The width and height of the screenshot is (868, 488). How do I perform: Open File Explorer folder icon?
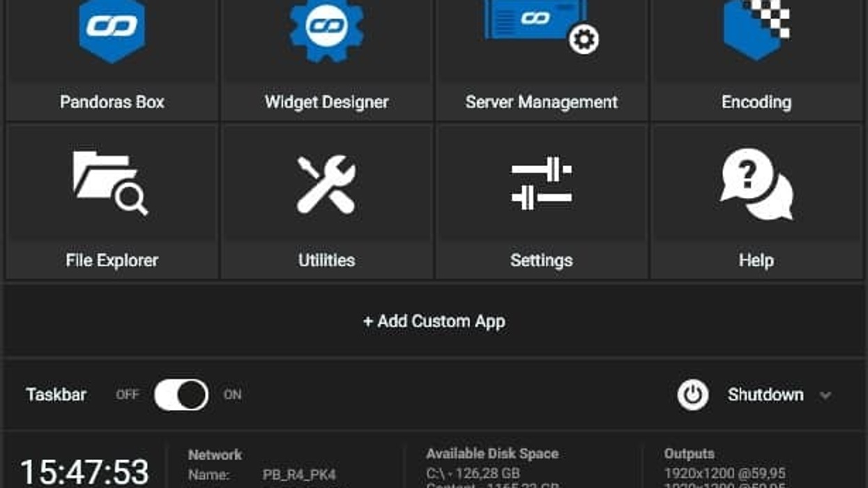coord(111,183)
